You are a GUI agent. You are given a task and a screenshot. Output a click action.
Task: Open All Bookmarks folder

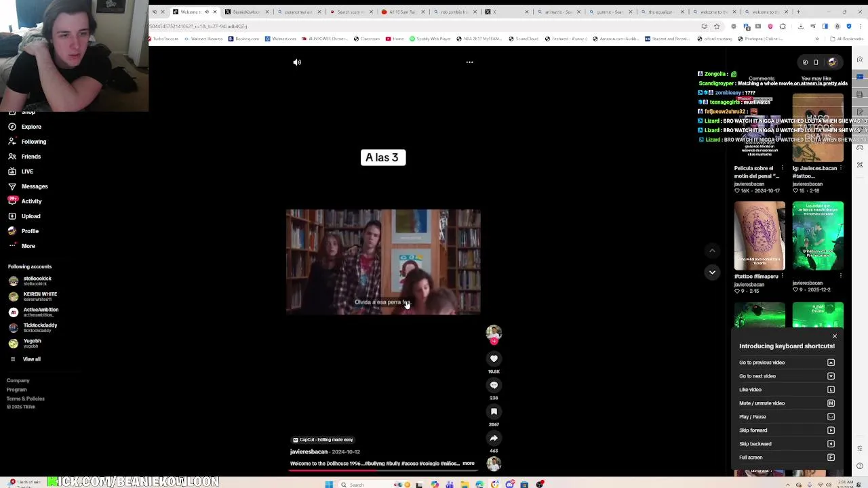[x=846, y=39]
